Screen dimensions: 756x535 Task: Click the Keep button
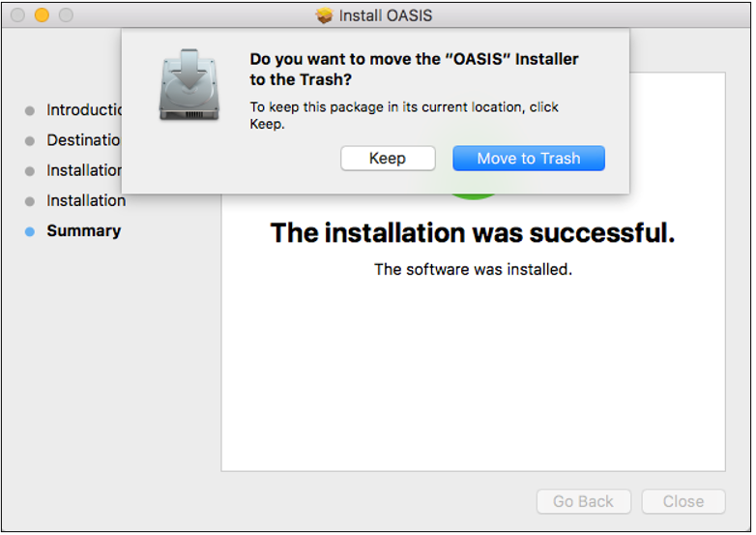(x=388, y=159)
